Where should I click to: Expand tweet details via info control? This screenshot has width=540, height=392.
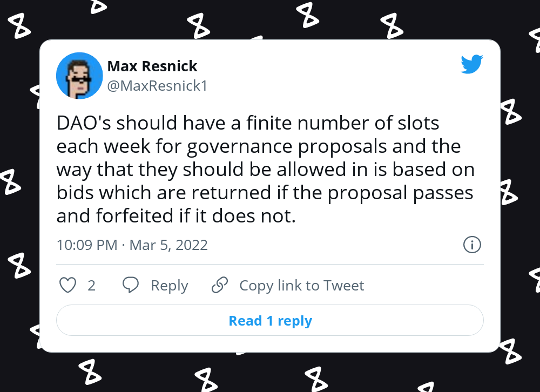471,245
